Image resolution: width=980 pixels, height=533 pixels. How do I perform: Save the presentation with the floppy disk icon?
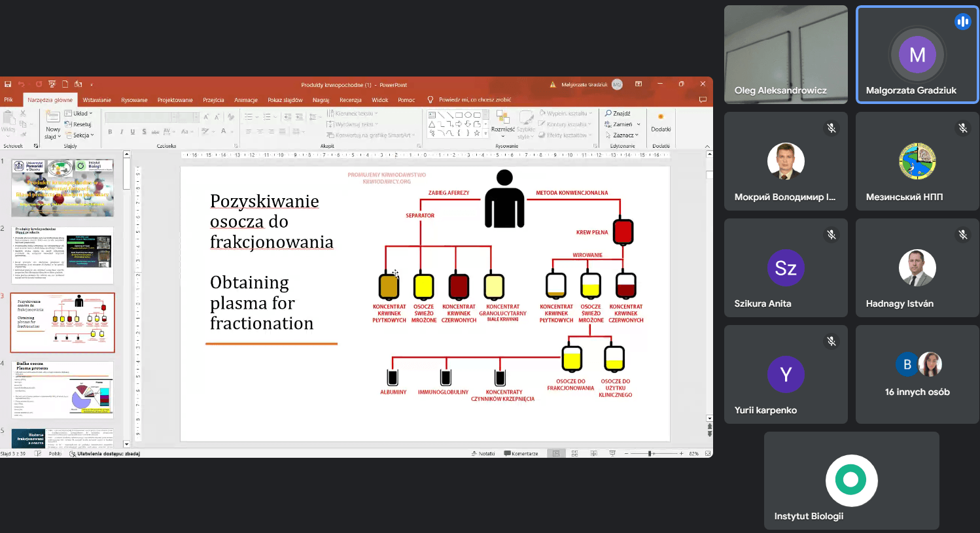pos(8,84)
